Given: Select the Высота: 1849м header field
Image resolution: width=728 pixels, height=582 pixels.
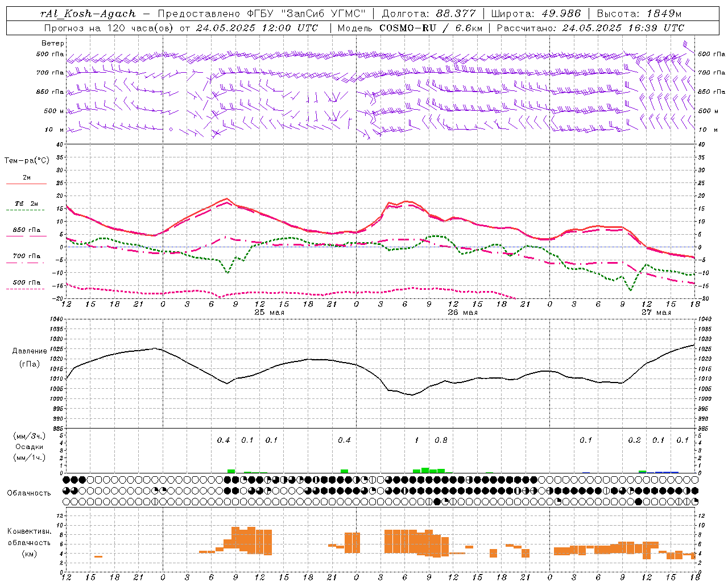Looking at the screenshot, I should pyautogui.click(x=639, y=14).
